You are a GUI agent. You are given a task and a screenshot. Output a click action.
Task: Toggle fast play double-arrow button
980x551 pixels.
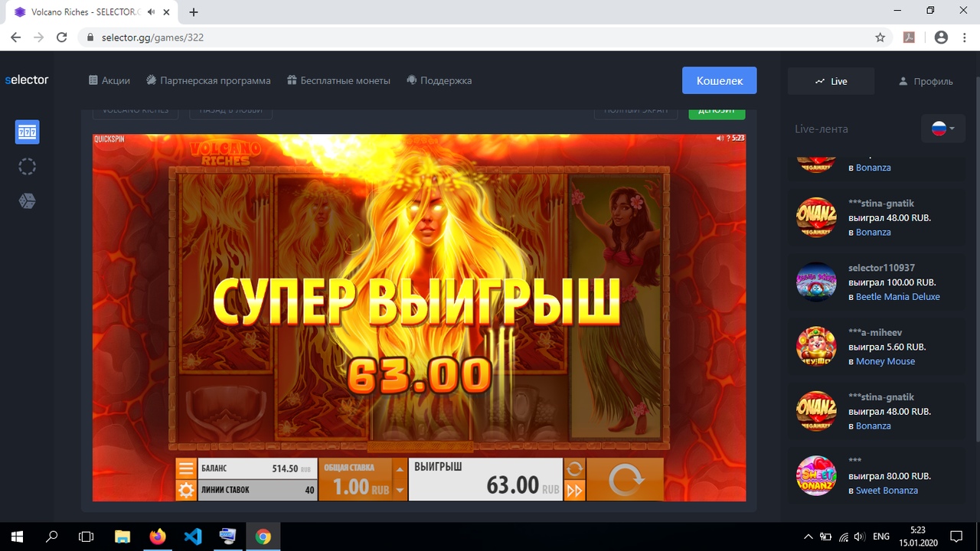tap(574, 490)
